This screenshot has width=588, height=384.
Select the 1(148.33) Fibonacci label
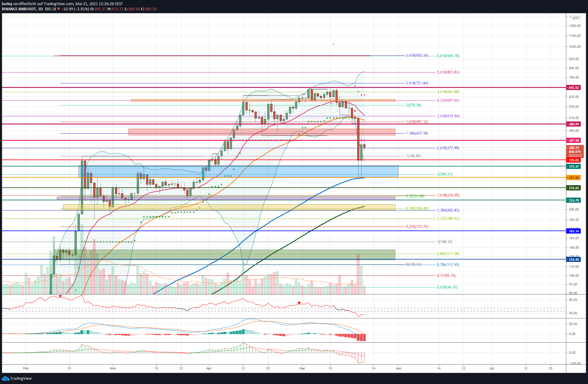click(445, 242)
